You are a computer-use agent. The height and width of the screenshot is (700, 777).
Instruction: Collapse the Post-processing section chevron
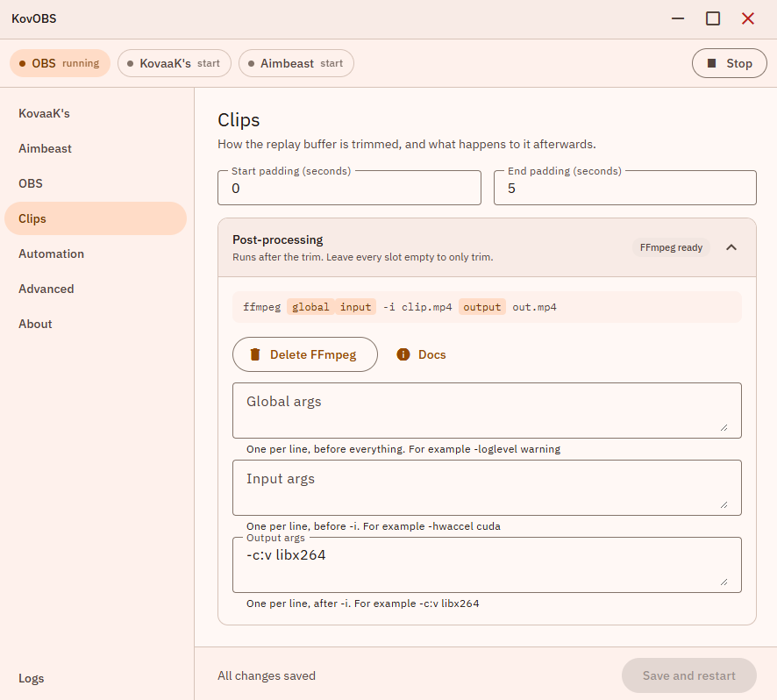coord(731,247)
